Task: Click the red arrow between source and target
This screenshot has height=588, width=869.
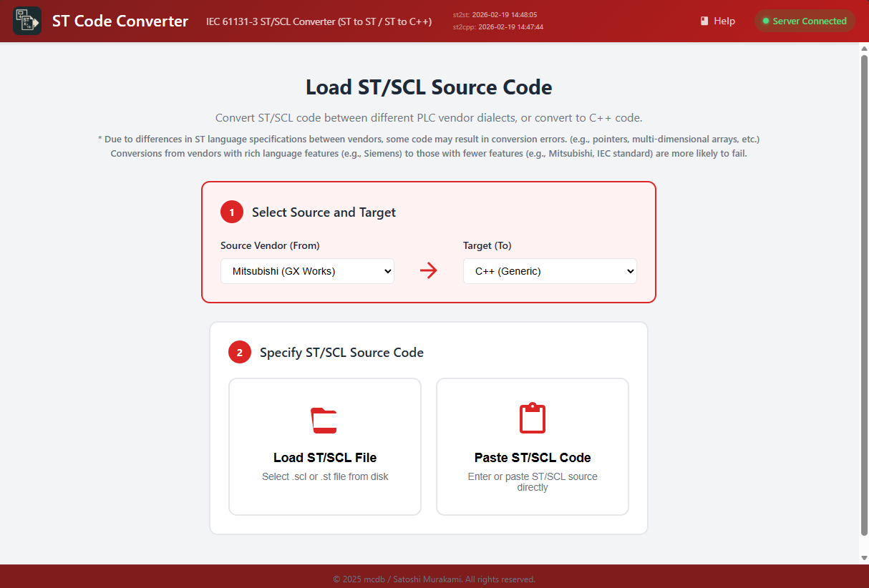Action: [x=428, y=270]
